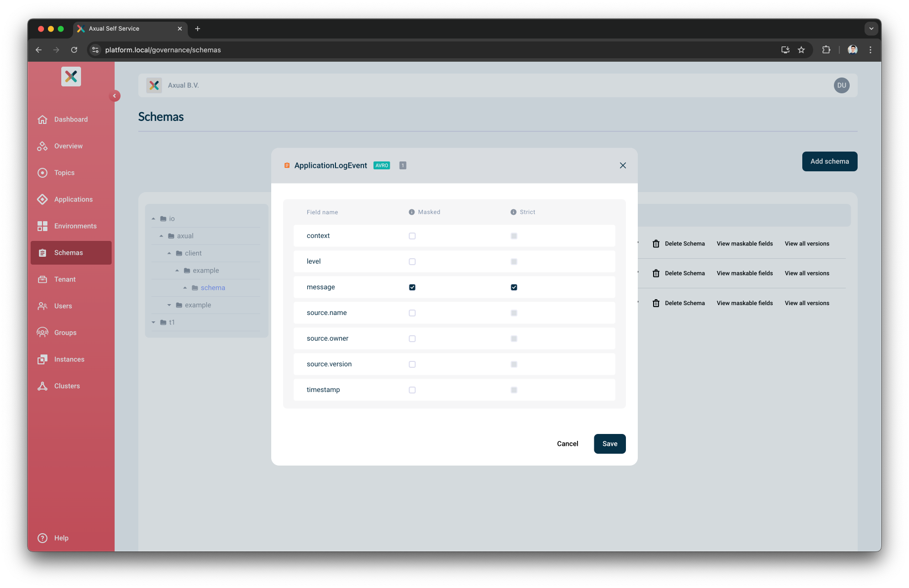The image size is (909, 588).
Task: Click the Strict column info icon
Action: 513,212
